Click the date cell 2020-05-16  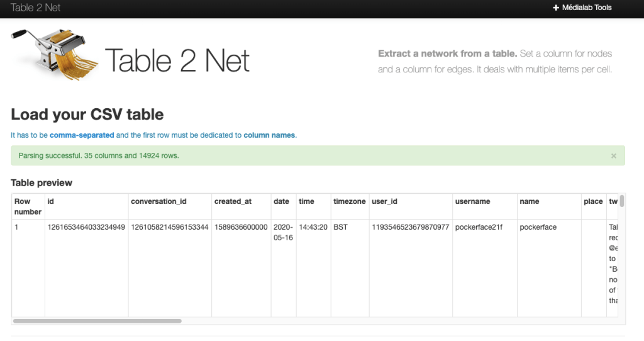(x=284, y=268)
